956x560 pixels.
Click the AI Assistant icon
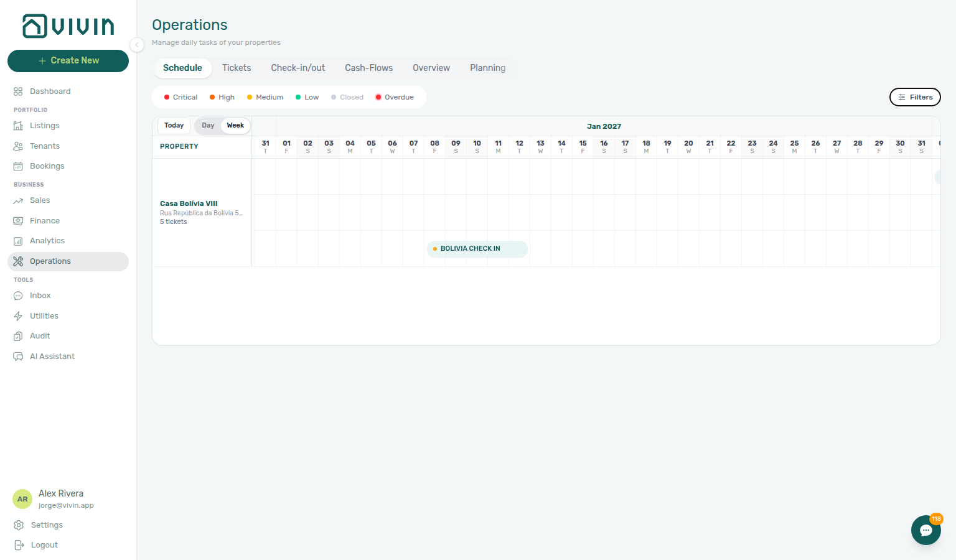[18, 357]
